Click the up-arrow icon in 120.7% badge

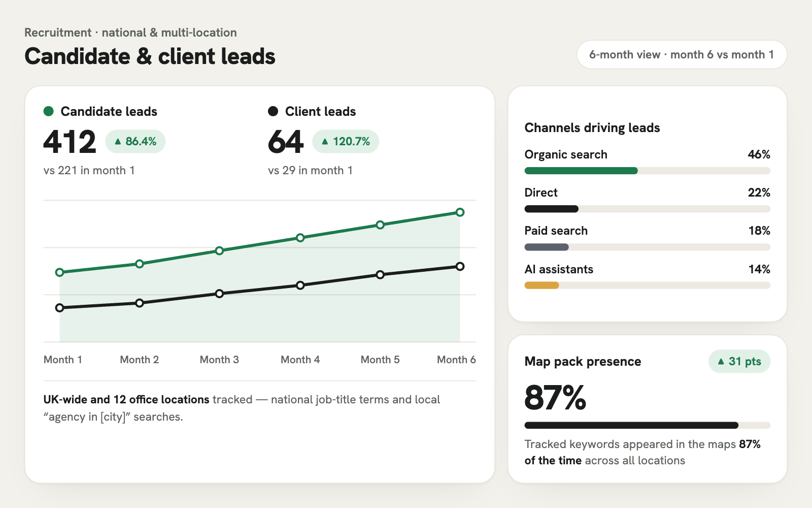coord(325,142)
